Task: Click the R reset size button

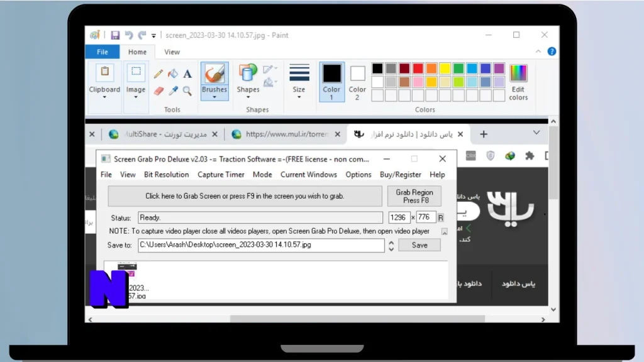Action: tap(441, 218)
